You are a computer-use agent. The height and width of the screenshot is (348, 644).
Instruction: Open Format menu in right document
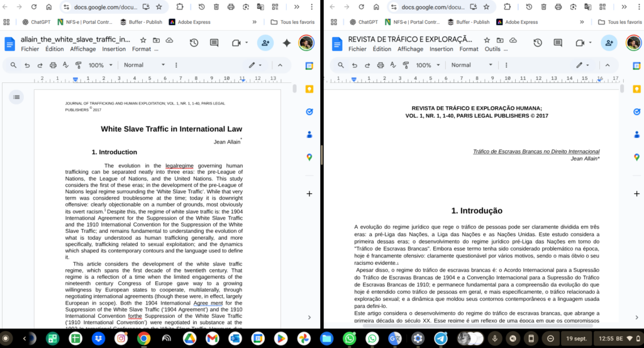(469, 49)
